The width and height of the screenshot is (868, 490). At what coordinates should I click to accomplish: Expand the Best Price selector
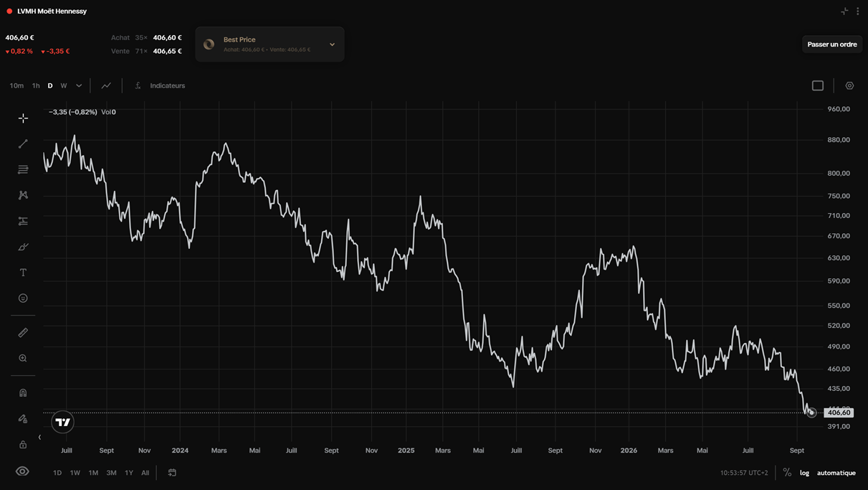pyautogui.click(x=270, y=44)
